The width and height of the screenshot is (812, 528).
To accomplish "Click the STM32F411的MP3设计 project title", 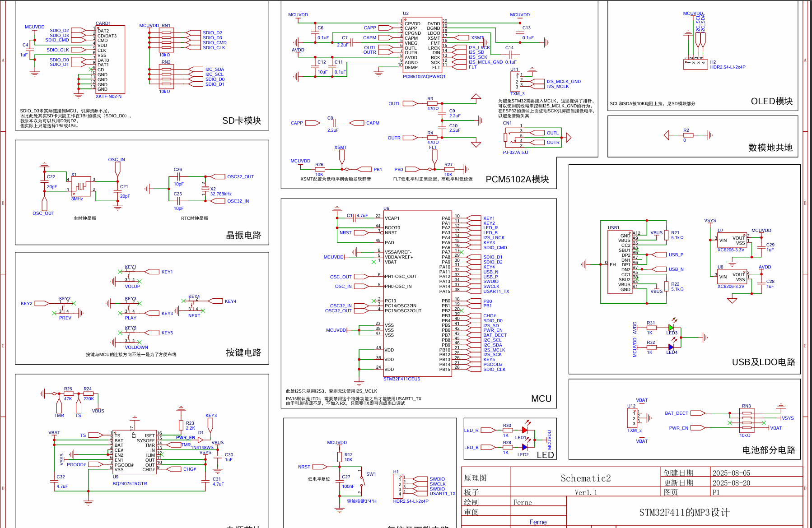I will tap(684, 513).
